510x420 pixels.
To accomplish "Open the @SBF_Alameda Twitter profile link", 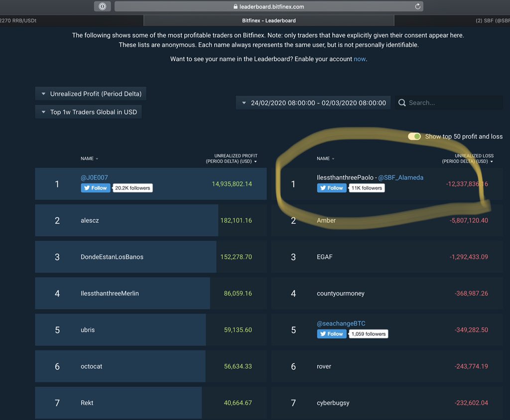I will tap(401, 178).
